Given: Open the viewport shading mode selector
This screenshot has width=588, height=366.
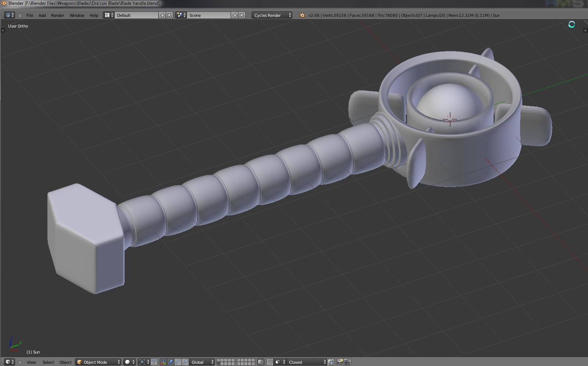Looking at the screenshot, I should pyautogui.click(x=129, y=362).
